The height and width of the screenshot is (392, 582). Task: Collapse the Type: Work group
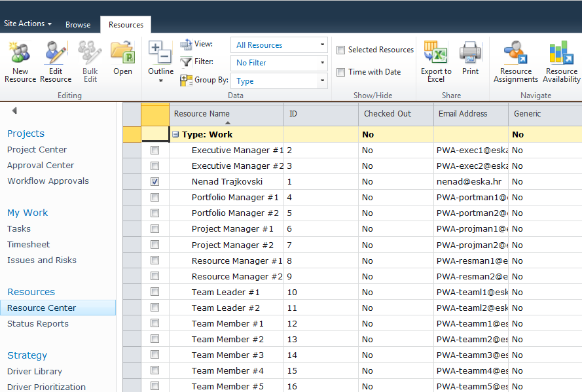pos(176,135)
